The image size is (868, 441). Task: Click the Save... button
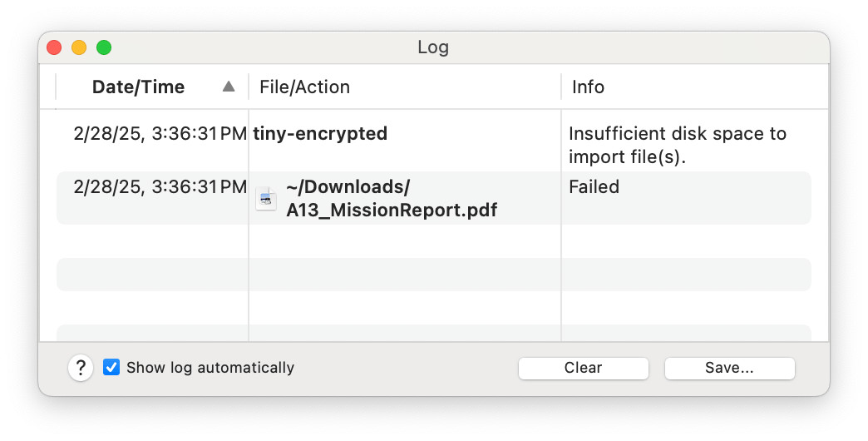pos(729,368)
